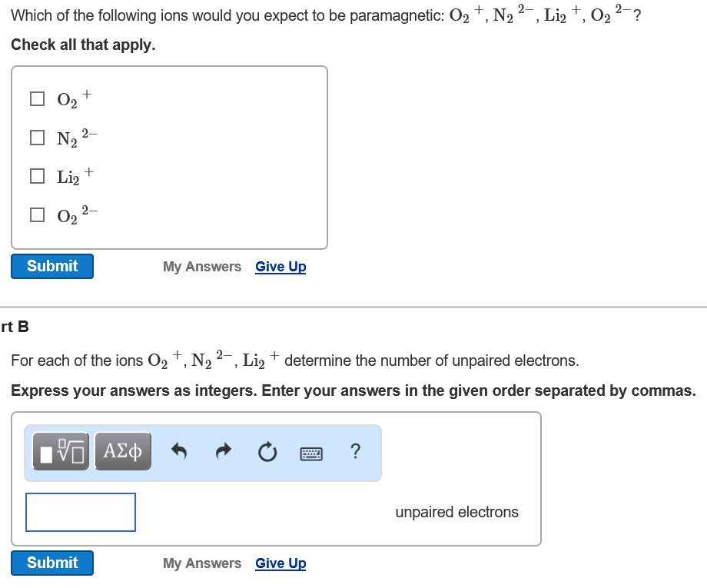
Task: Reset the answer using circular arrow icon
Action: coord(267,451)
